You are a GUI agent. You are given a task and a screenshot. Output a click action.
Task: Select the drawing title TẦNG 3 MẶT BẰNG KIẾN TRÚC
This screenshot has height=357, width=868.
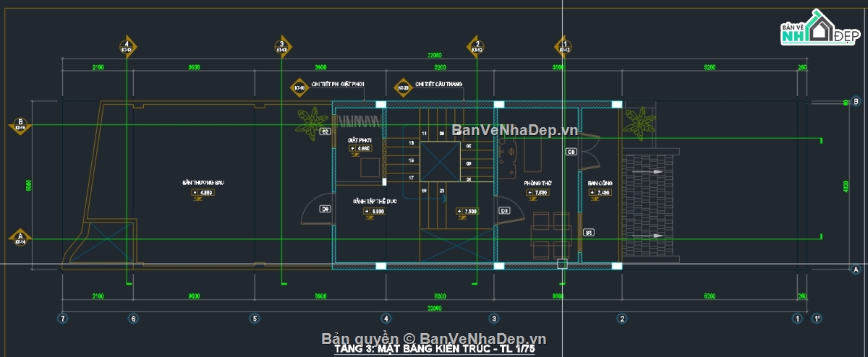click(434, 348)
